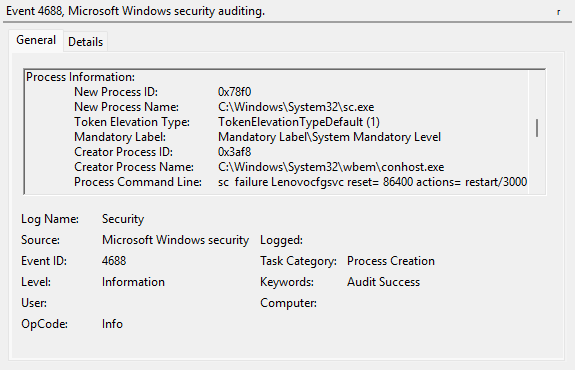Click the conhost.exe creator process path
575x370 pixels.
point(331,167)
